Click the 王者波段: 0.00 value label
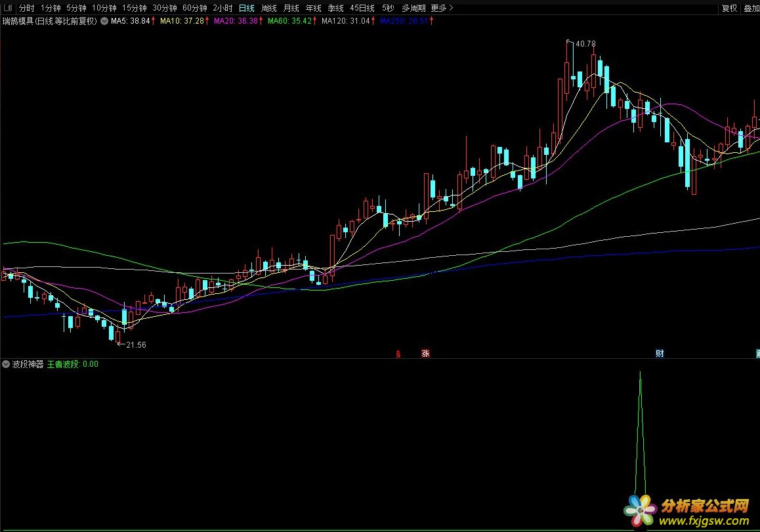 (73, 364)
